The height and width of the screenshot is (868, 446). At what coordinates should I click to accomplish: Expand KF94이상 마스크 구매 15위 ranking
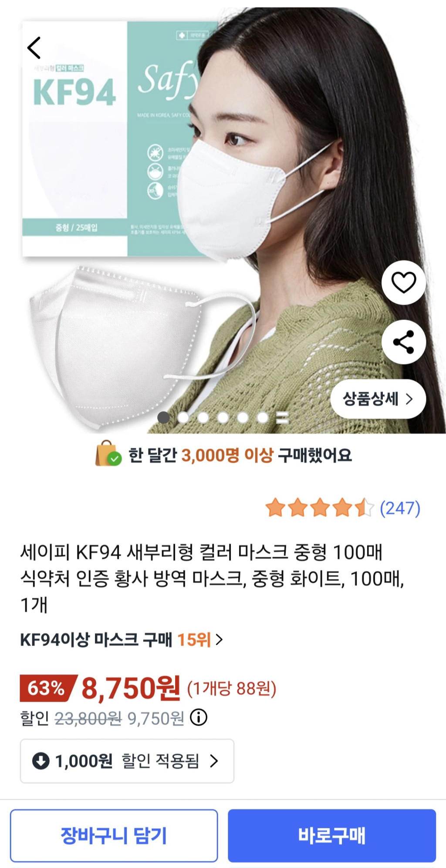(122, 640)
